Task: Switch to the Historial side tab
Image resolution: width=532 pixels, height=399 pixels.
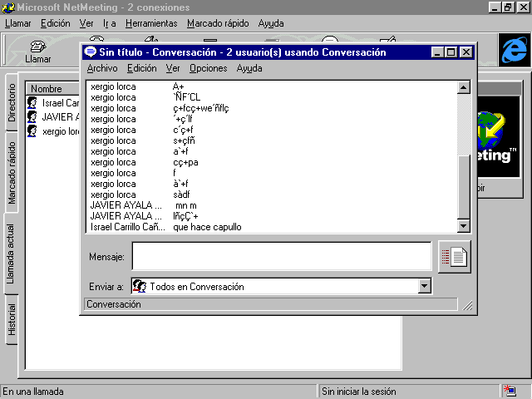Action: coord(12,319)
